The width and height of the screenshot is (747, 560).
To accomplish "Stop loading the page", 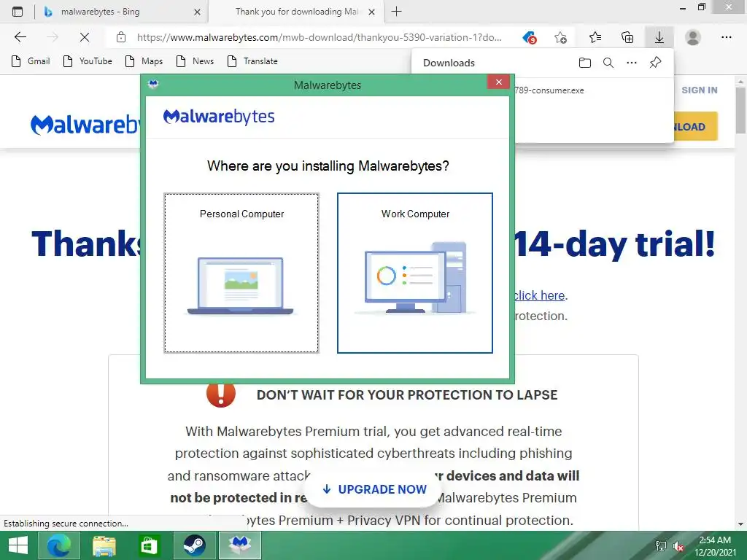I will (x=85, y=37).
